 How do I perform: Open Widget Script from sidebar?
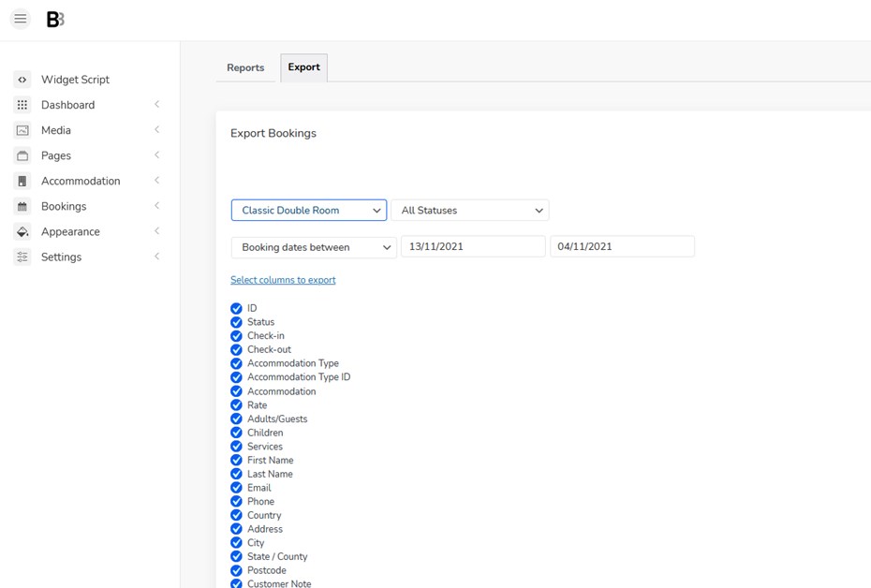click(x=75, y=80)
